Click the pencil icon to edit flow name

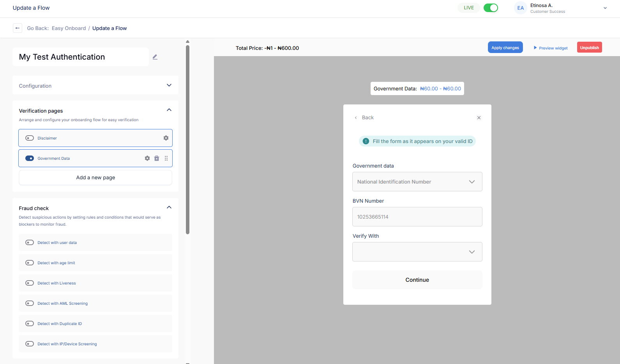tap(155, 57)
